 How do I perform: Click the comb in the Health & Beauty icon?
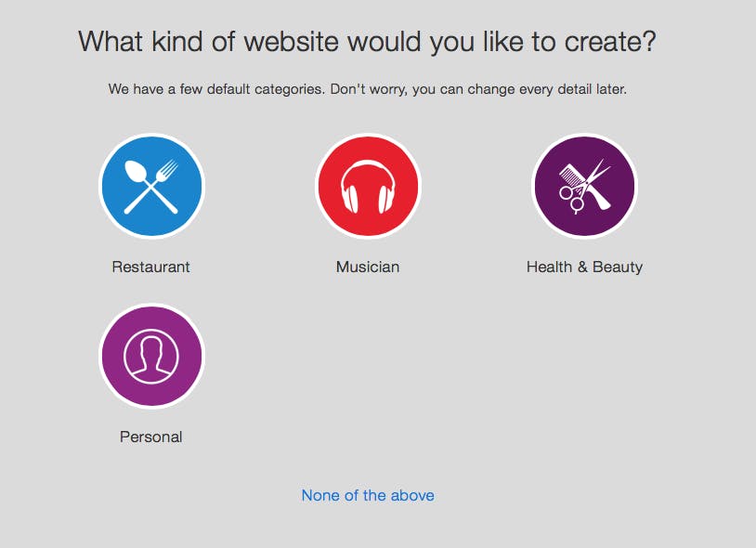pos(568,175)
